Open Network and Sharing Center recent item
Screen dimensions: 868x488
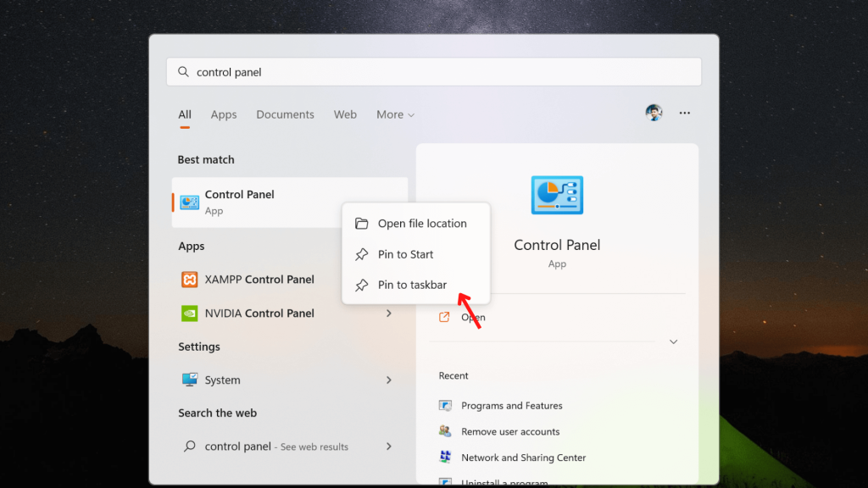(523, 457)
